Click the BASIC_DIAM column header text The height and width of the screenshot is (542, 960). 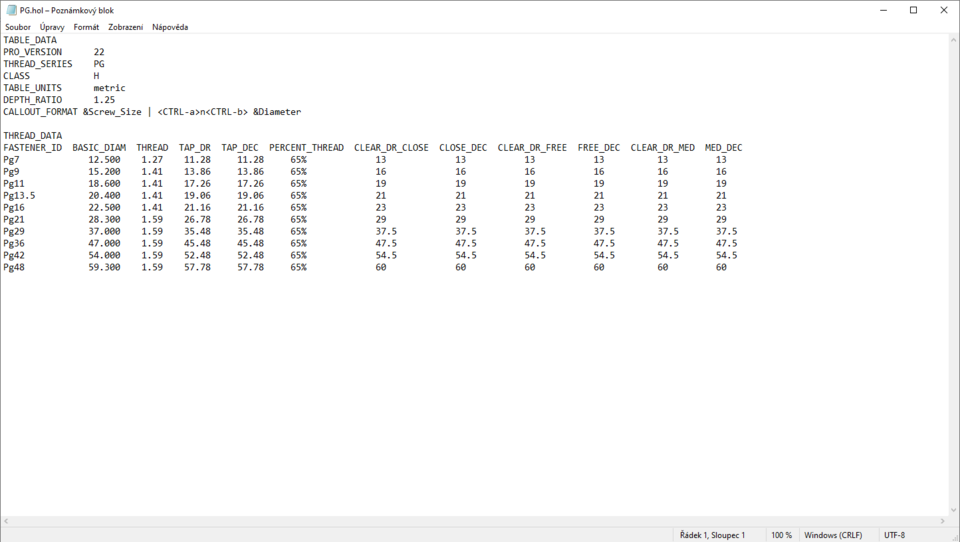coord(99,148)
